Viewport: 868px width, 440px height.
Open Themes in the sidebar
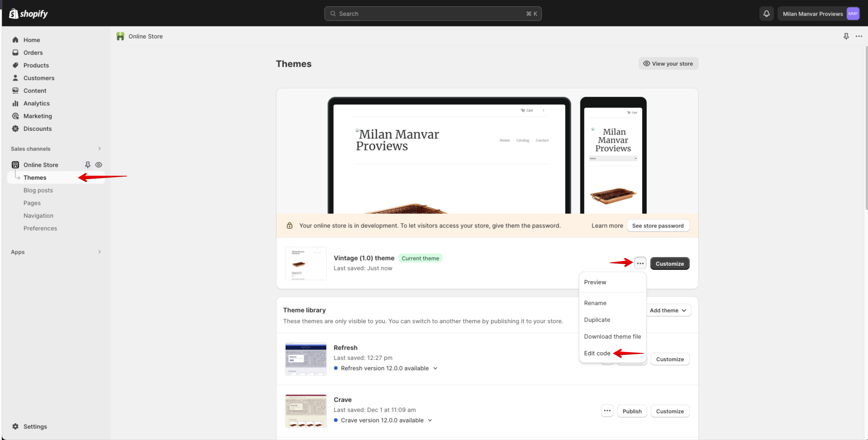[x=56, y=177]
